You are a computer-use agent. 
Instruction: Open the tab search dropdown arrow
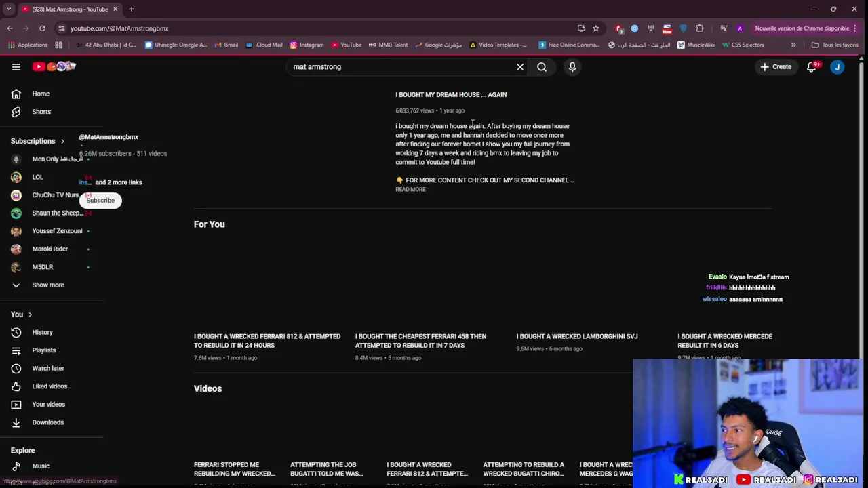pos(9,9)
